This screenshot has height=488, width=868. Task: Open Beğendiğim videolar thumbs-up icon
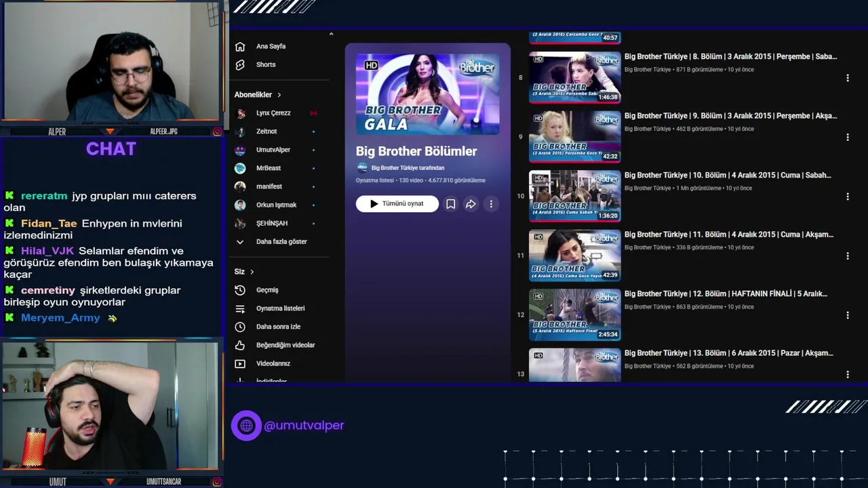[240, 345]
